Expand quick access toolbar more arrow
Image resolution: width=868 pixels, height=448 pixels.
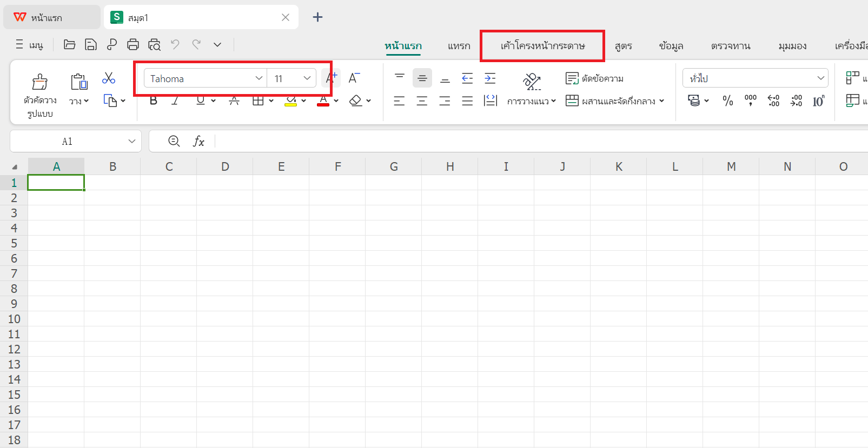(217, 44)
